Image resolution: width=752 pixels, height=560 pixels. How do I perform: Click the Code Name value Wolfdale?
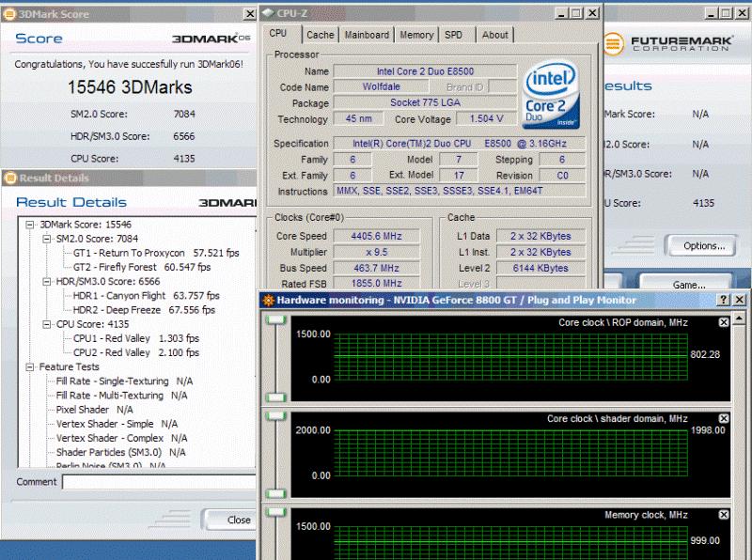pyautogui.click(x=381, y=86)
